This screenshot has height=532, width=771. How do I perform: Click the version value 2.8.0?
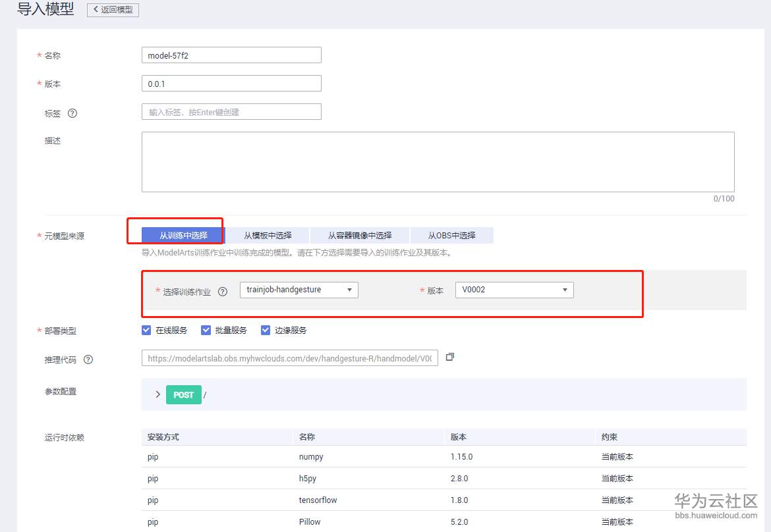click(x=459, y=479)
